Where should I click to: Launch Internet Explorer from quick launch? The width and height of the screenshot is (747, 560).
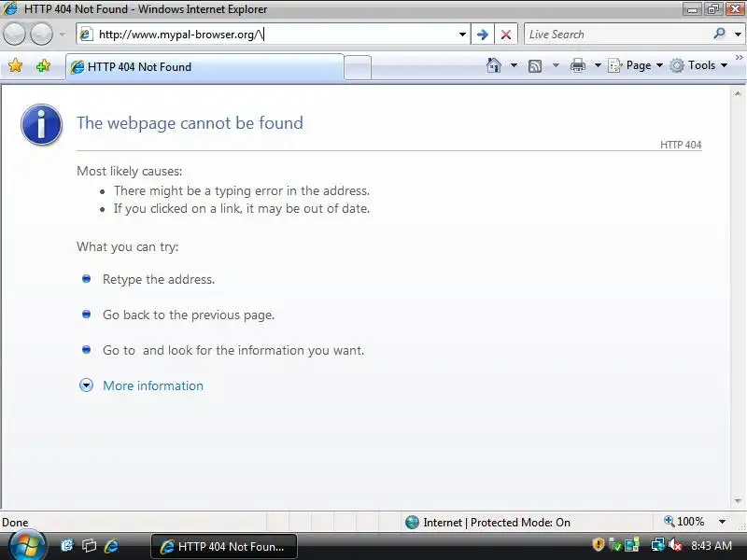click(x=111, y=546)
